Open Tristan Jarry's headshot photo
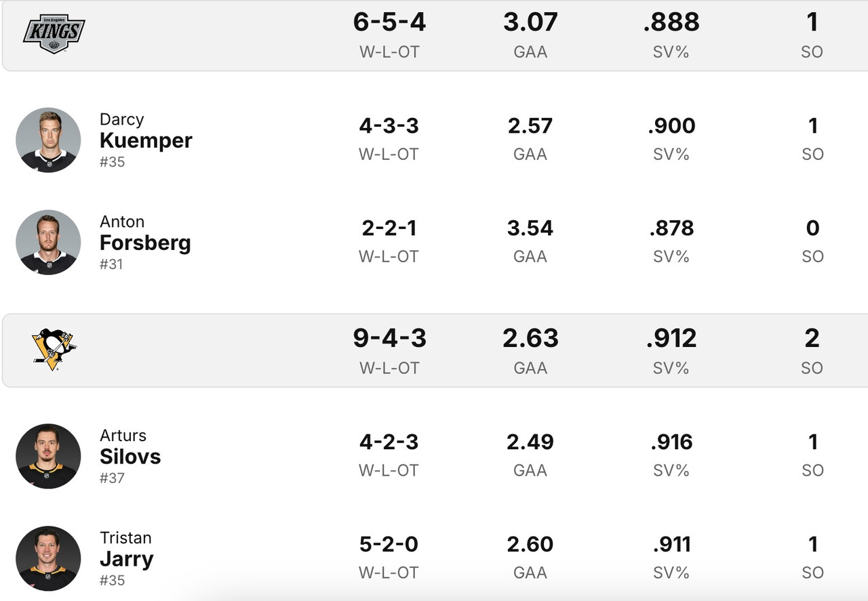The height and width of the screenshot is (601, 868). coord(48,558)
